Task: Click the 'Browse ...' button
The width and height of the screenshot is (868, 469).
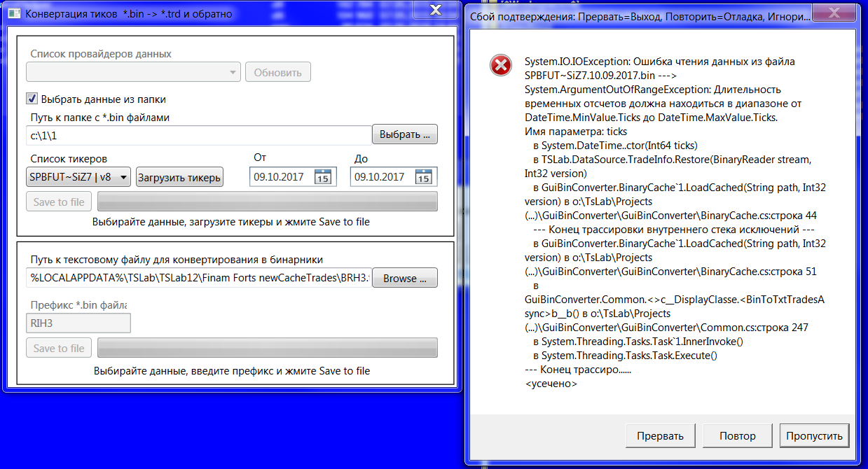Action: [x=405, y=278]
